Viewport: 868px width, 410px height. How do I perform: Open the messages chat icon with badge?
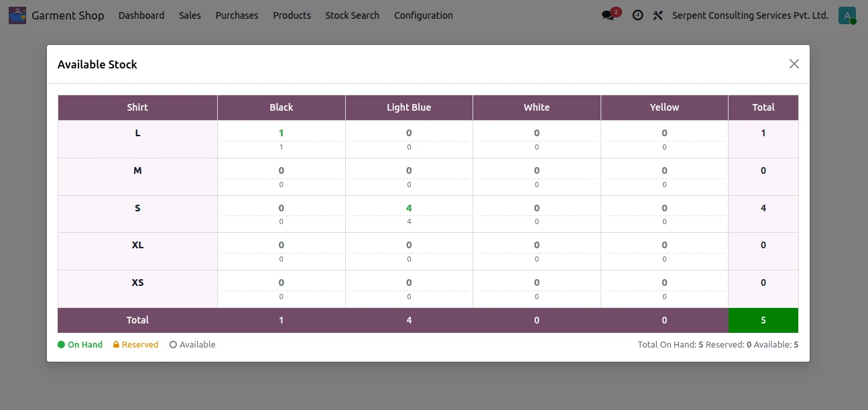pos(611,14)
